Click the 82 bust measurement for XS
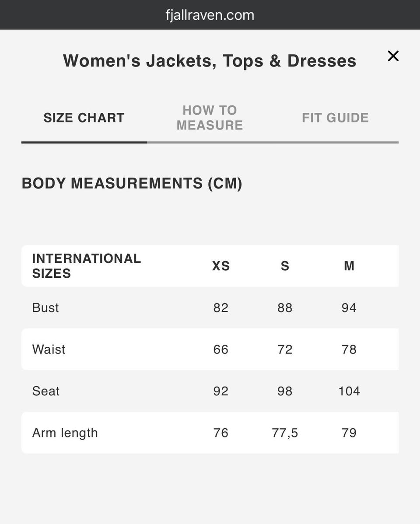 click(x=221, y=307)
